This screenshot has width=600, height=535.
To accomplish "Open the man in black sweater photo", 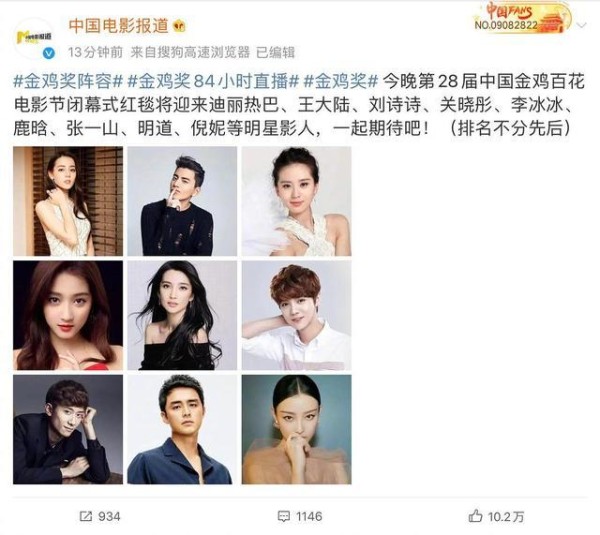I will click(x=182, y=201).
